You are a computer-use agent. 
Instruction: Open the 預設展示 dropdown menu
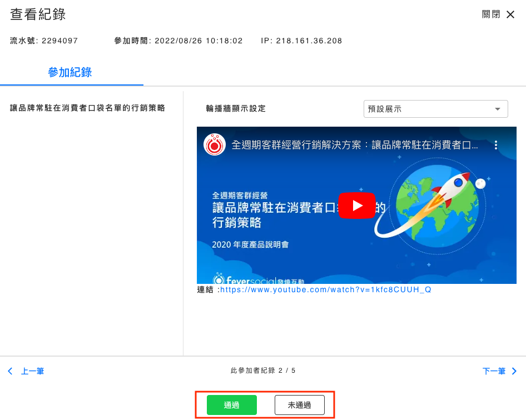coord(435,109)
